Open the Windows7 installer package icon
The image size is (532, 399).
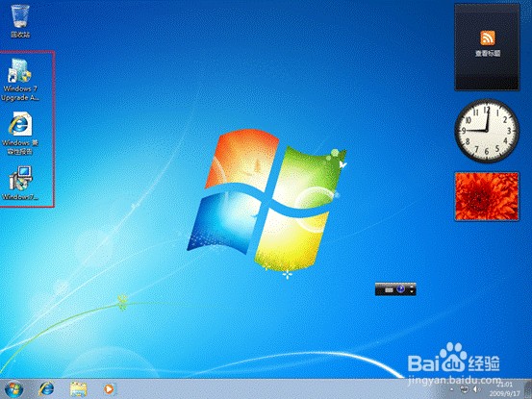pyautogui.click(x=20, y=183)
